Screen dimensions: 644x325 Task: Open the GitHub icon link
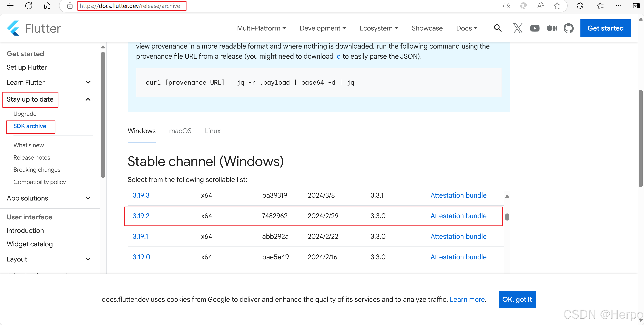click(x=568, y=28)
